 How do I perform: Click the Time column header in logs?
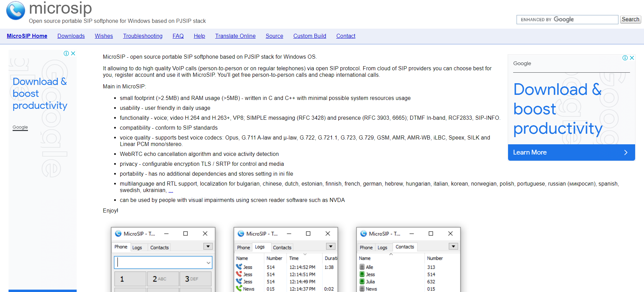(x=305, y=258)
